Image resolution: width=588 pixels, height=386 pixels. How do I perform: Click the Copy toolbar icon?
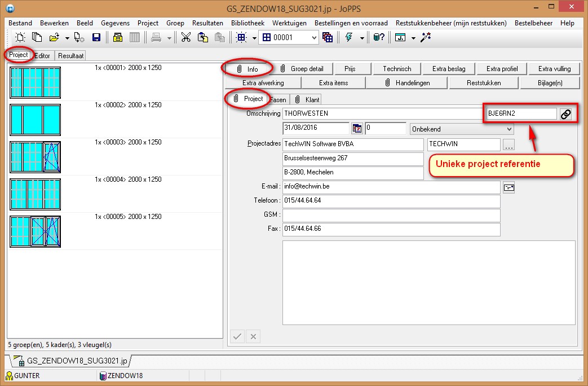[x=203, y=37]
